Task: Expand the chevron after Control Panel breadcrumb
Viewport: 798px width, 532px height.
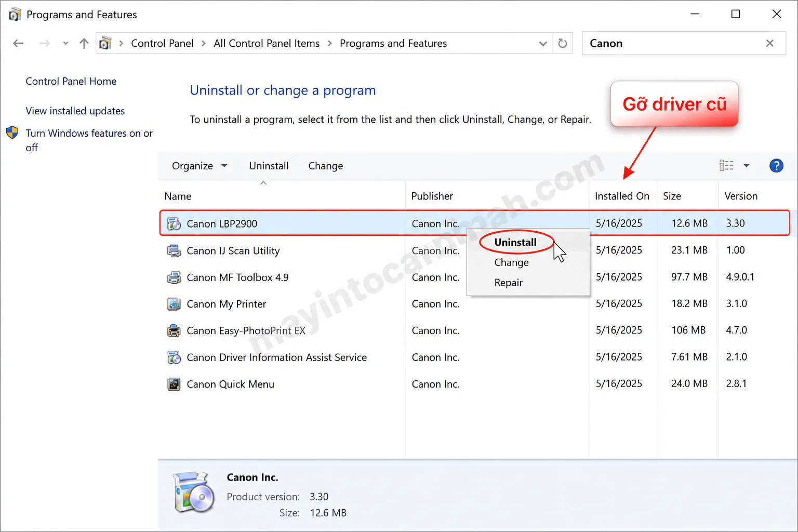Action: point(203,43)
